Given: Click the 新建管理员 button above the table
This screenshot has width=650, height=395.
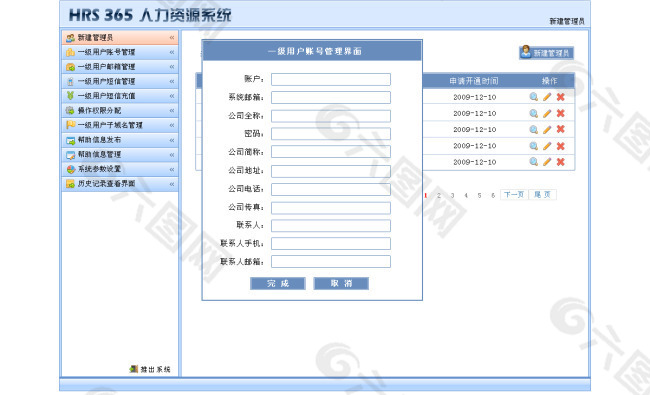Looking at the screenshot, I should click(546, 53).
